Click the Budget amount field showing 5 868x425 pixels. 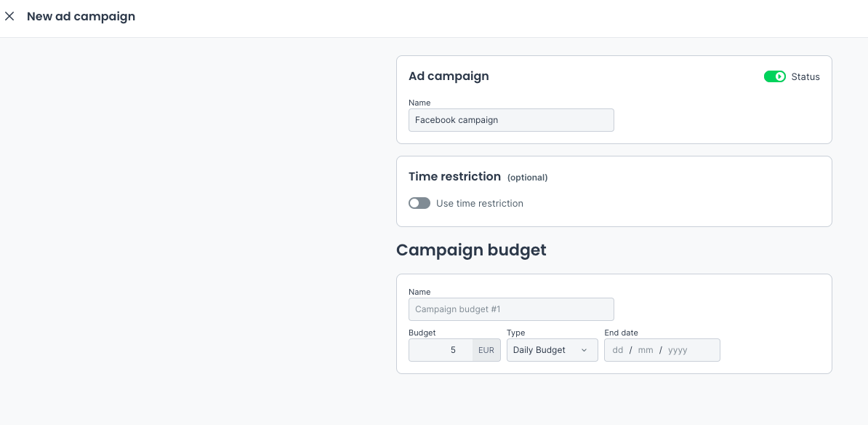coord(441,350)
